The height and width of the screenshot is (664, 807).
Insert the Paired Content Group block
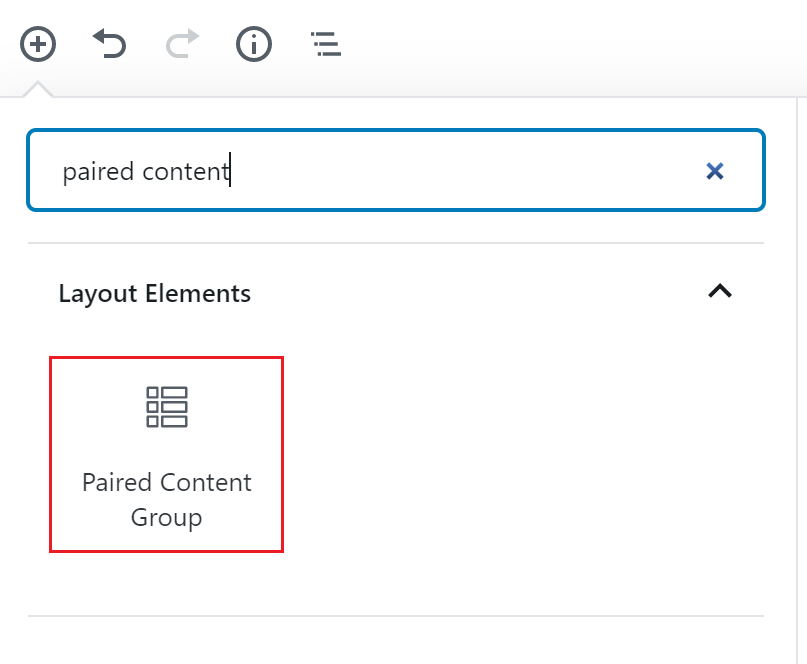click(166, 455)
